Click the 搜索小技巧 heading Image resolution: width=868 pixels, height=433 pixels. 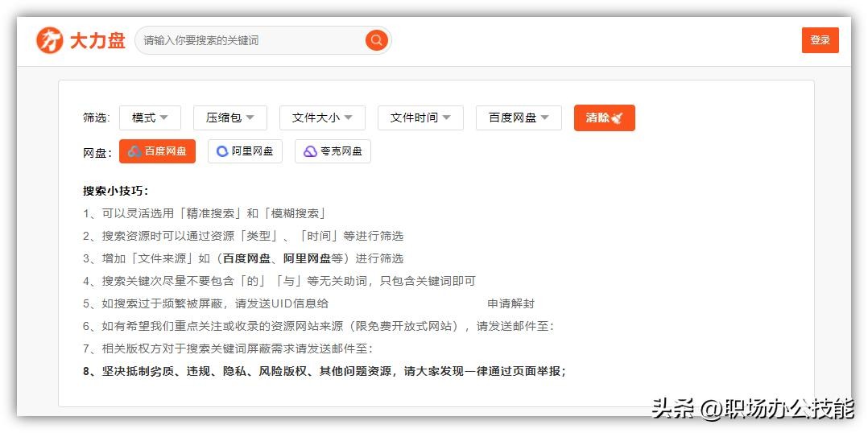point(115,191)
